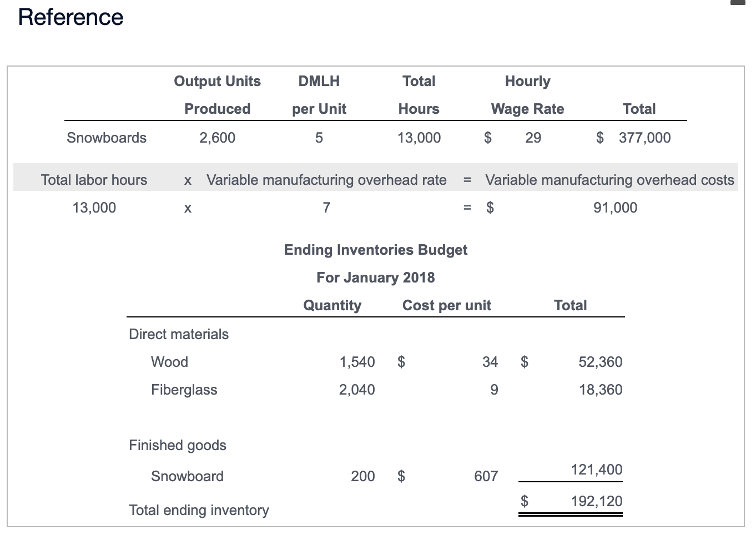Image resolution: width=756 pixels, height=545 pixels.
Task: Click the Total labor hours label
Action: point(94,179)
